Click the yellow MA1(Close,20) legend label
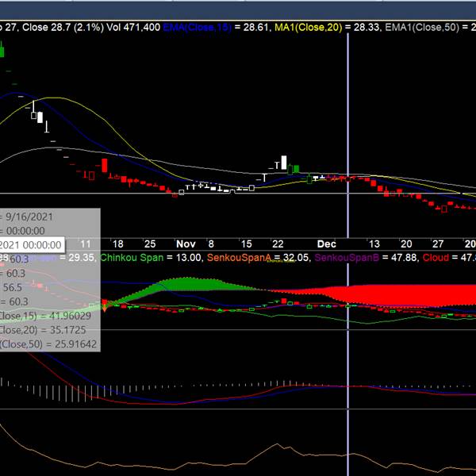 (309, 28)
